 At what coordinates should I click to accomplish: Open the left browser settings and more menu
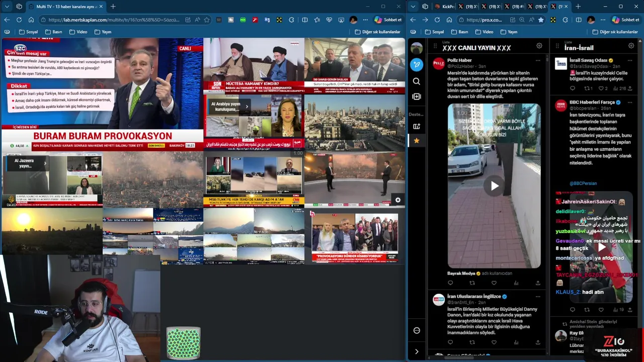pos(365,20)
